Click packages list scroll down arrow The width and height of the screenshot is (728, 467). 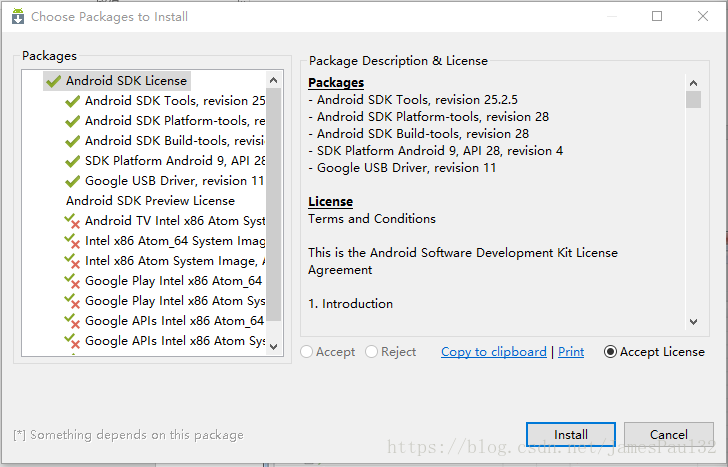click(x=273, y=346)
